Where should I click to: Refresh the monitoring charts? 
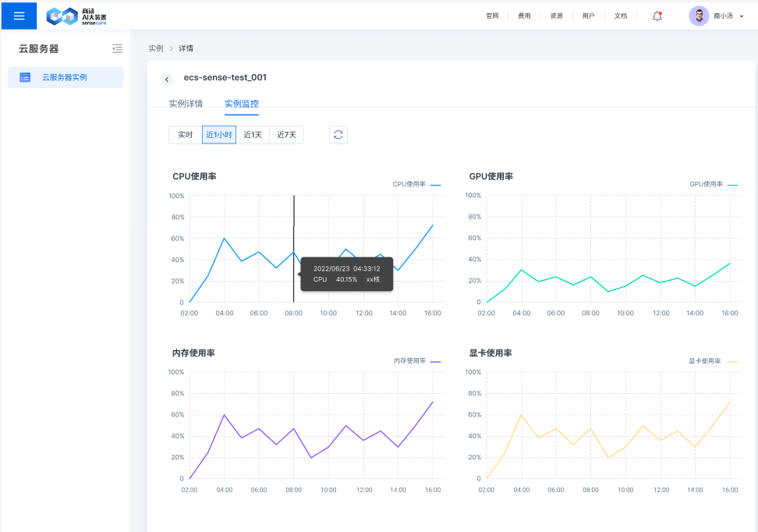tap(338, 134)
